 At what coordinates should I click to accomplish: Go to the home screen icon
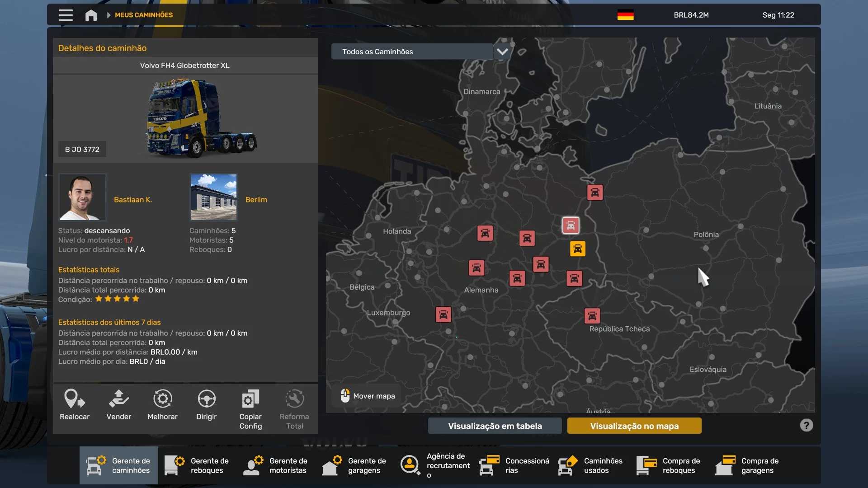point(91,15)
